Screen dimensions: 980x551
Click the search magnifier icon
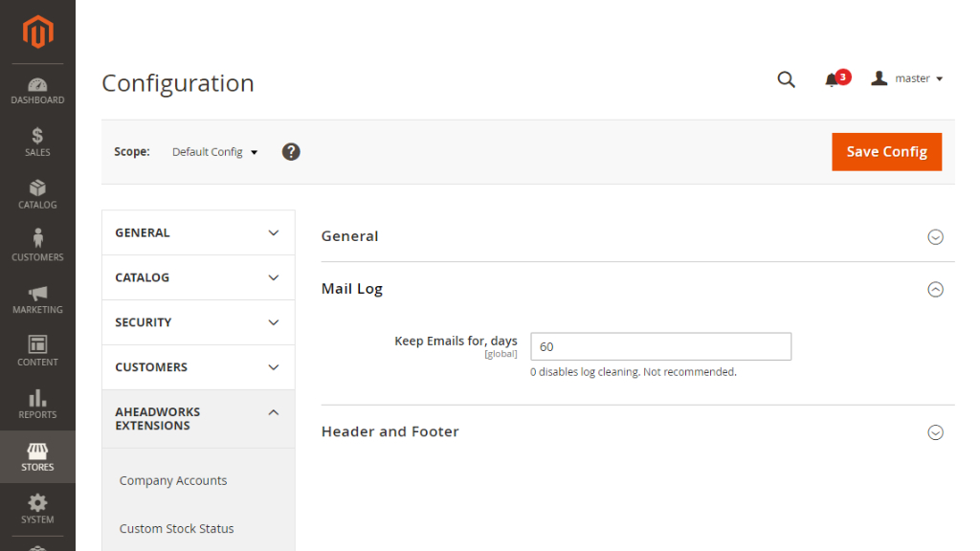pos(787,79)
